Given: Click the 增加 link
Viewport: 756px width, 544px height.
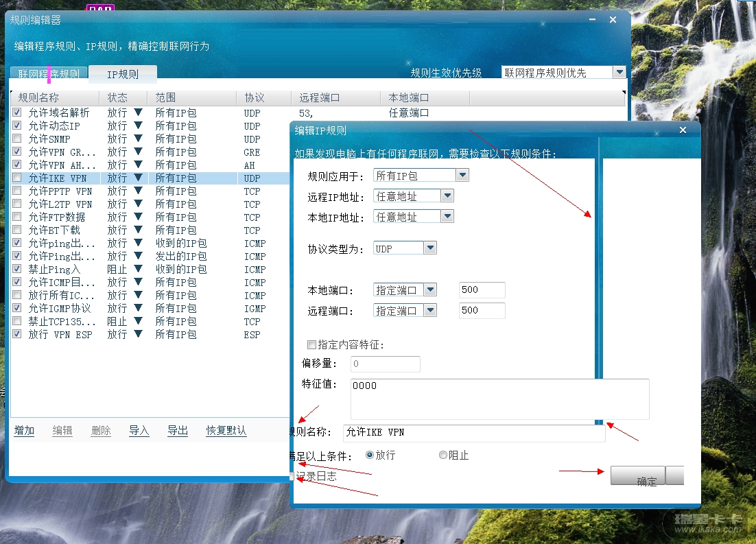Looking at the screenshot, I should point(24,431).
